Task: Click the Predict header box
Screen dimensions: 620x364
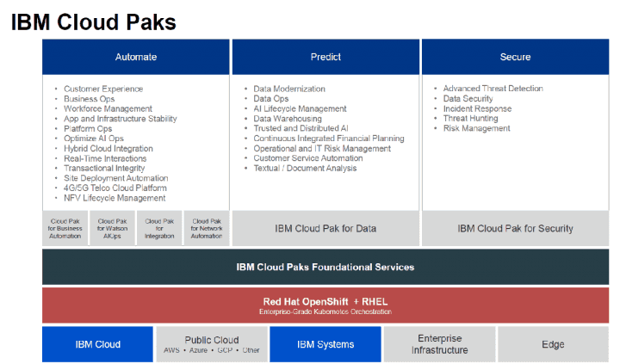Action: tap(325, 57)
